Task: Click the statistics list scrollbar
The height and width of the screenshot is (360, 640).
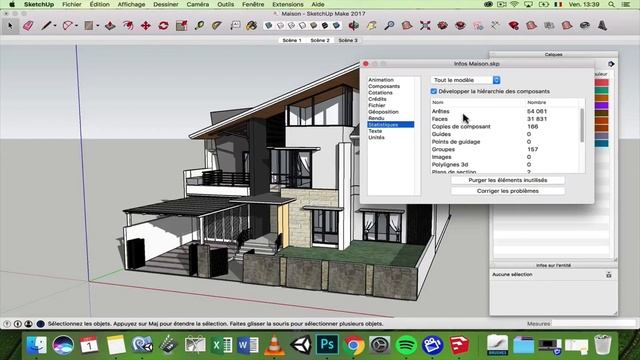Action: [582, 125]
